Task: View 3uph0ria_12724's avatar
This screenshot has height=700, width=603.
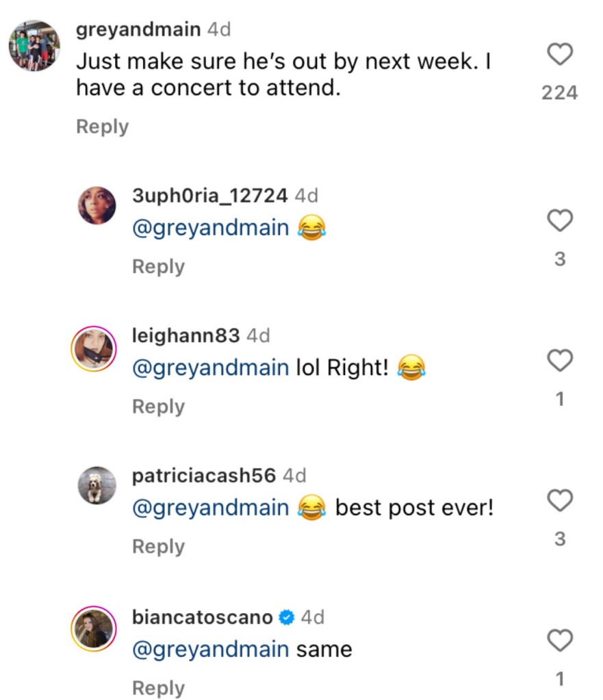Action: (97, 205)
